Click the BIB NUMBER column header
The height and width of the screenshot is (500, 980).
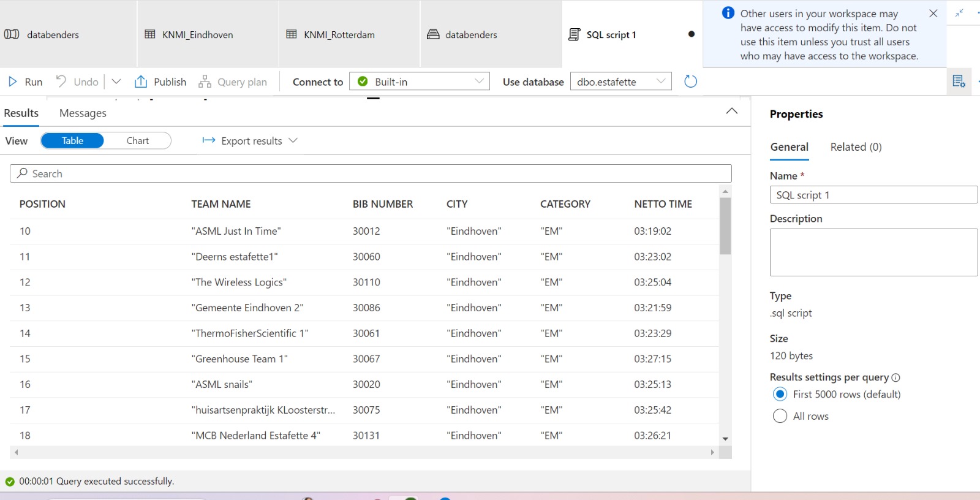point(383,204)
